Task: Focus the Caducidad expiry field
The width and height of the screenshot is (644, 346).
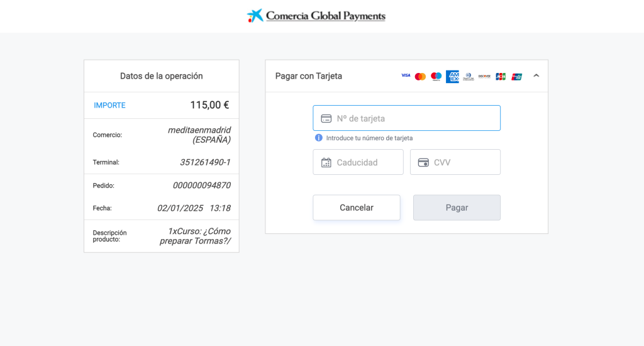Action: pyautogui.click(x=358, y=162)
